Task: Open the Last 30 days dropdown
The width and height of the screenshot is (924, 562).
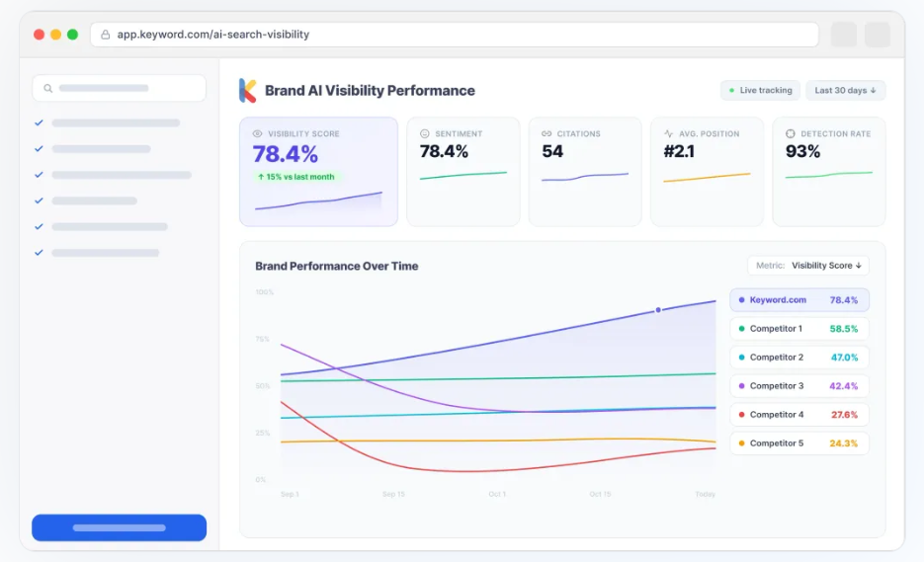Action: tap(845, 91)
